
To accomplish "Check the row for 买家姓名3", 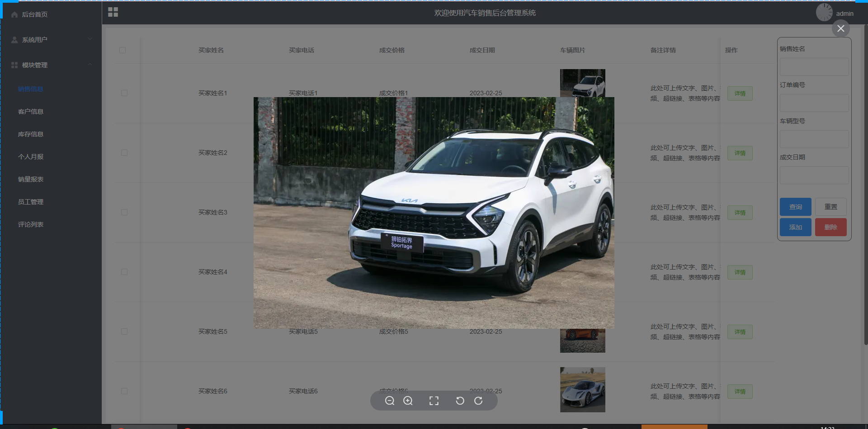I will click(x=124, y=212).
